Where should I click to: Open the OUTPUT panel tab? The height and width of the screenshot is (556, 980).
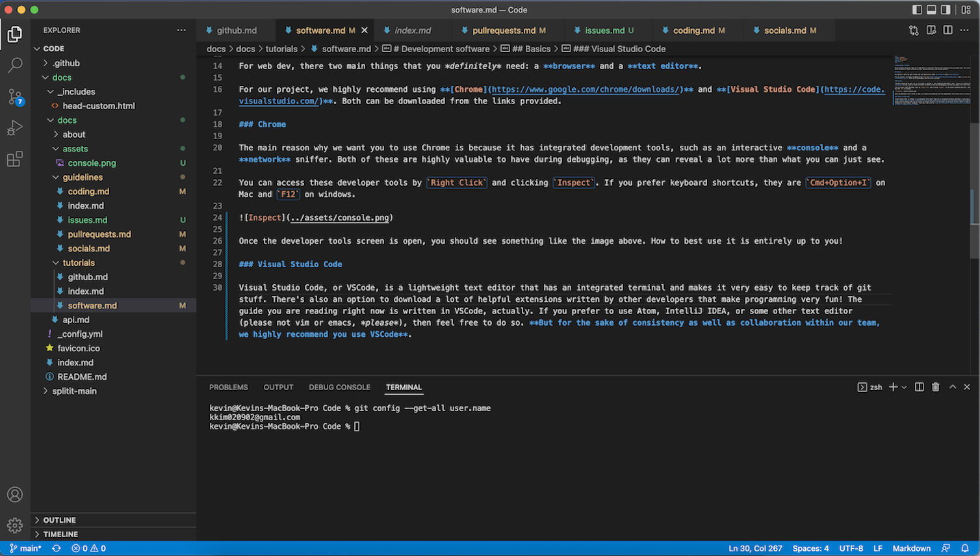pyautogui.click(x=278, y=387)
